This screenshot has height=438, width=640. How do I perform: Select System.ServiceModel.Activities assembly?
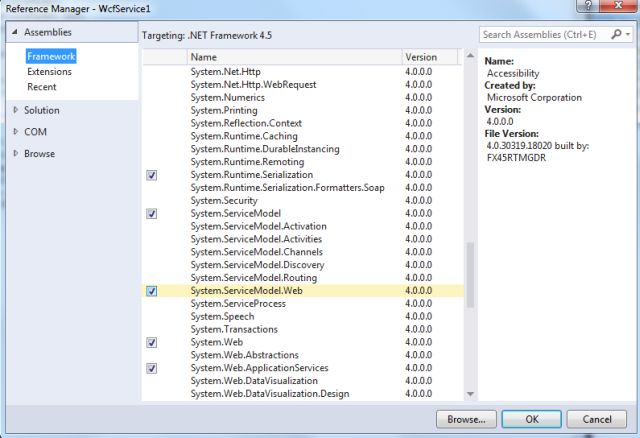(x=303, y=239)
